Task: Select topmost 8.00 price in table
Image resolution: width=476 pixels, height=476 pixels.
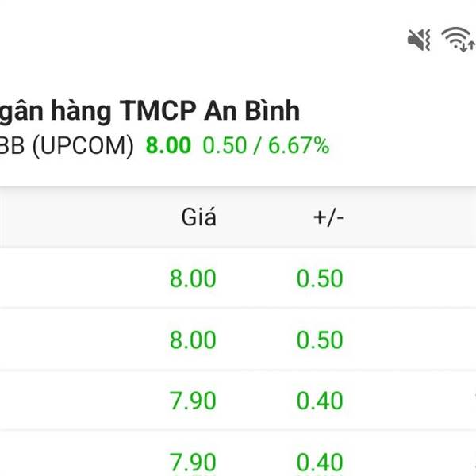Action: [x=193, y=278]
